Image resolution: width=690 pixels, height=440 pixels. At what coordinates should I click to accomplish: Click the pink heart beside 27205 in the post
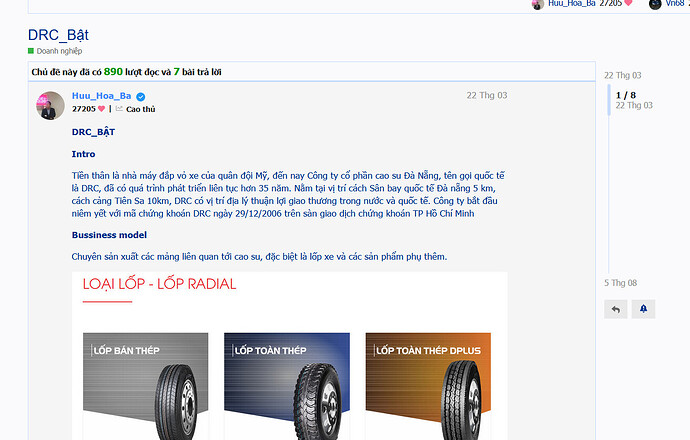pyautogui.click(x=102, y=109)
